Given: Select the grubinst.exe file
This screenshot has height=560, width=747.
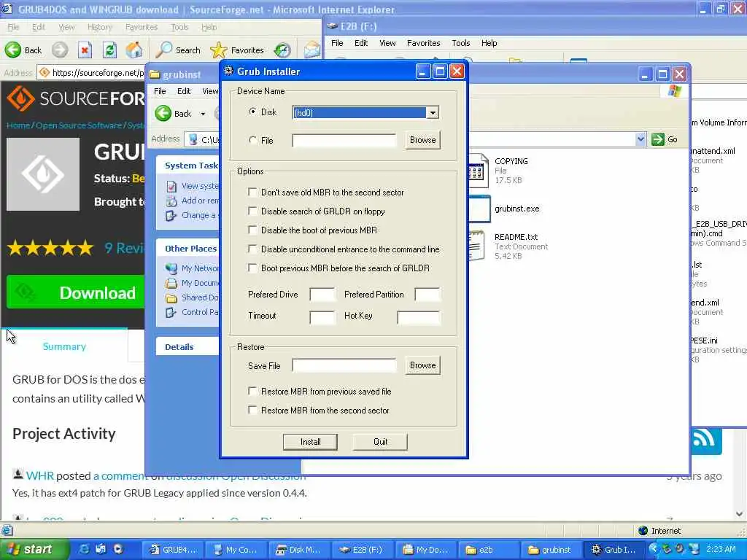Looking at the screenshot, I should click(x=517, y=209).
